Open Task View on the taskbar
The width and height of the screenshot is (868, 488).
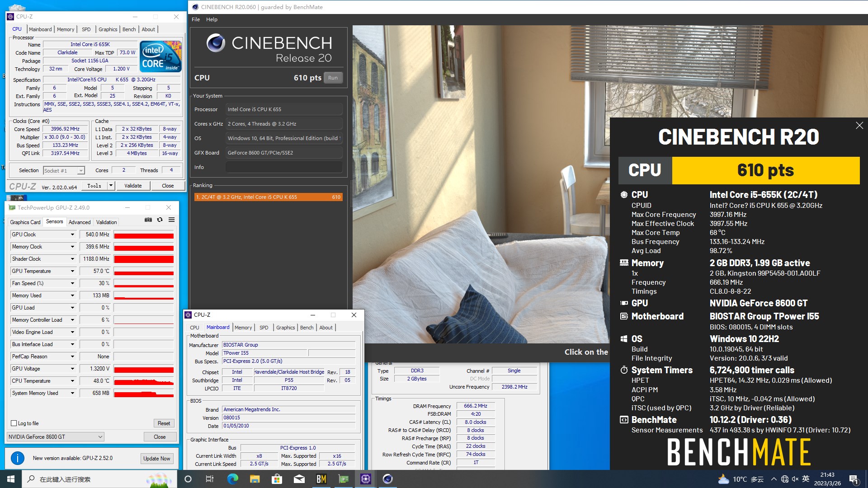point(210,479)
